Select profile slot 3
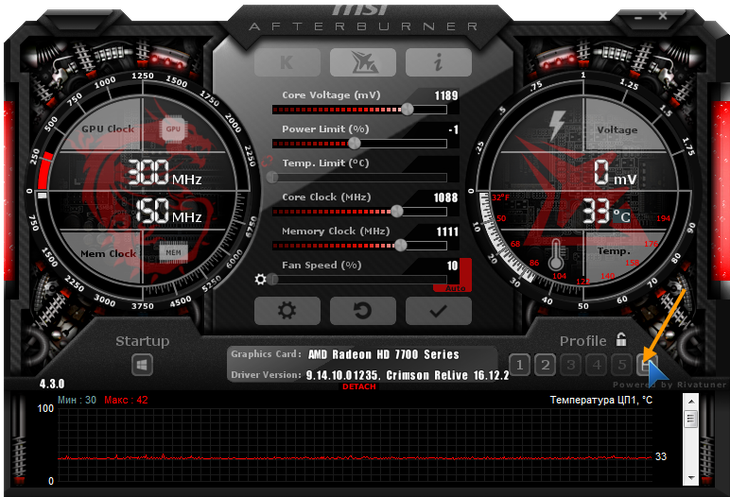Viewport: 730px width, 497px height. [x=571, y=365]
